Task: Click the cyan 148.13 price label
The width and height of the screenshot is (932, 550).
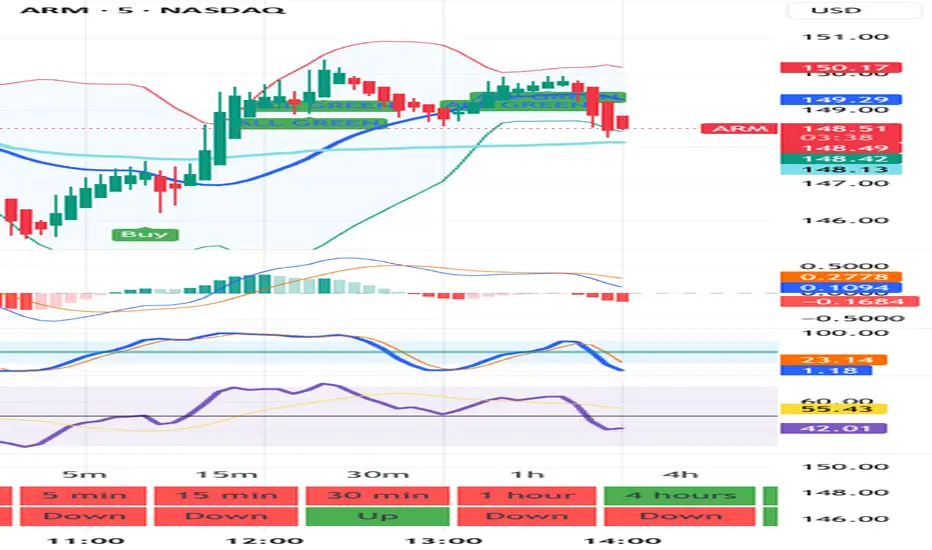Action: (841, 169)
